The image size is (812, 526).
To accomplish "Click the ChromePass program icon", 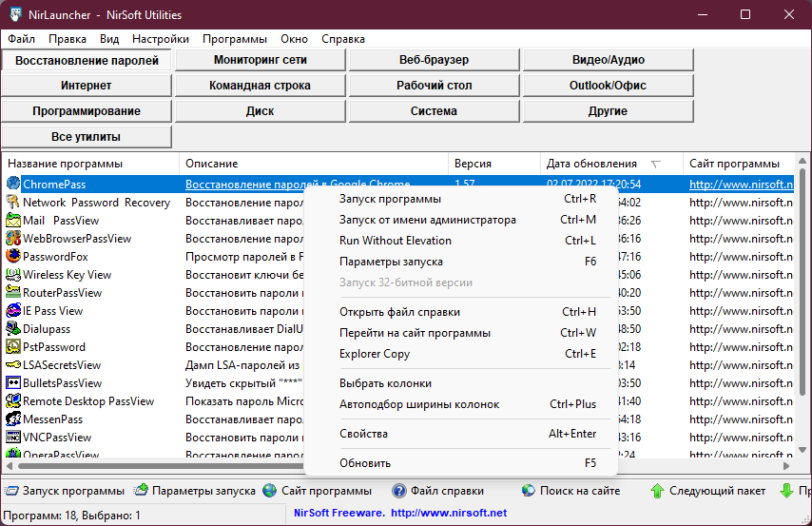I will coord(13,184).
